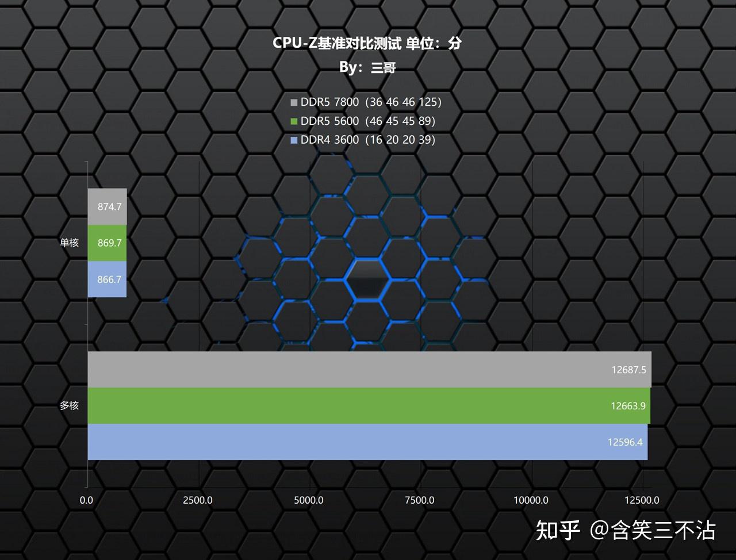The height and width of the screenshot is (560, 736).
Task: Click the 12500.0 x-axis tick label
Action: coord(643,500)
